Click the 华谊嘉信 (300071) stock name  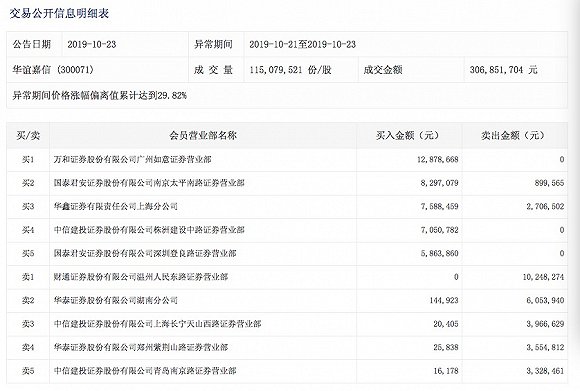53,70
